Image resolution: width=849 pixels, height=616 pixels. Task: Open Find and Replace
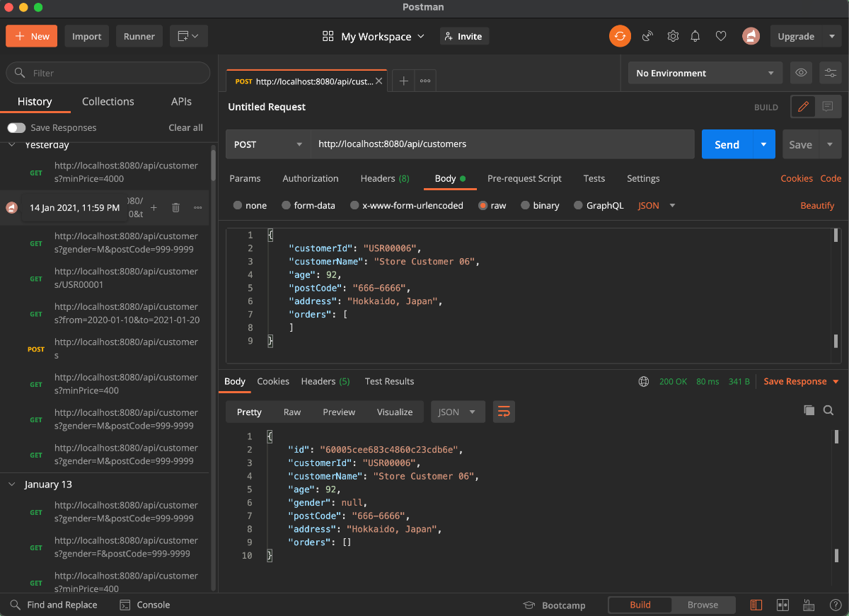coord(54,605)
